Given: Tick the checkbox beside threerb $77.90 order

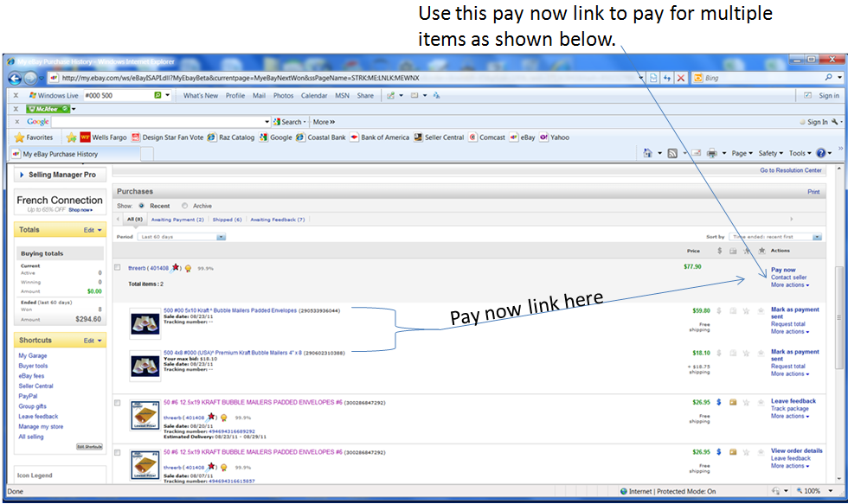Looking at the screenshot, I should 118,268.
